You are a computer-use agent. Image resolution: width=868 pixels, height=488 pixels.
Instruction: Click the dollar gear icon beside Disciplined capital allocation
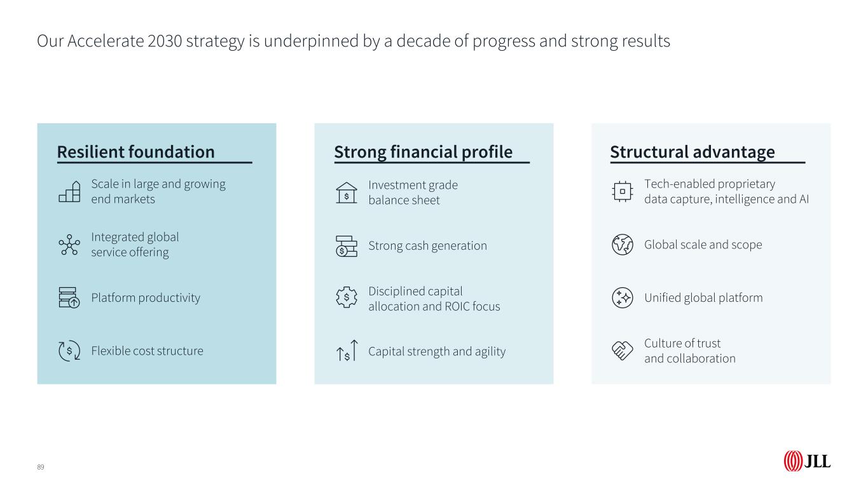(x=346, y=297)
